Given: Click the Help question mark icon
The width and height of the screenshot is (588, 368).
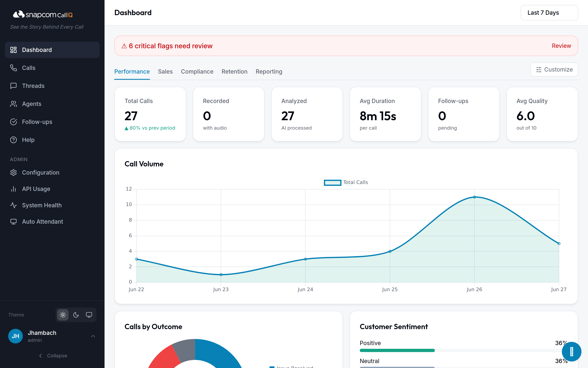Looking at the screenshot, I should pyautogui.click(x=13, y=140).
